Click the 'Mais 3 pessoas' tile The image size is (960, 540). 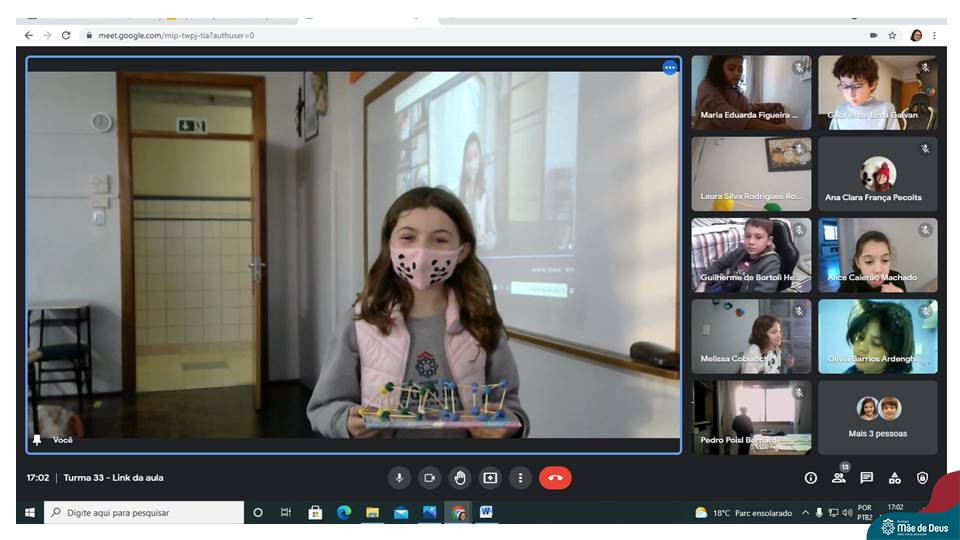[878, 417]
